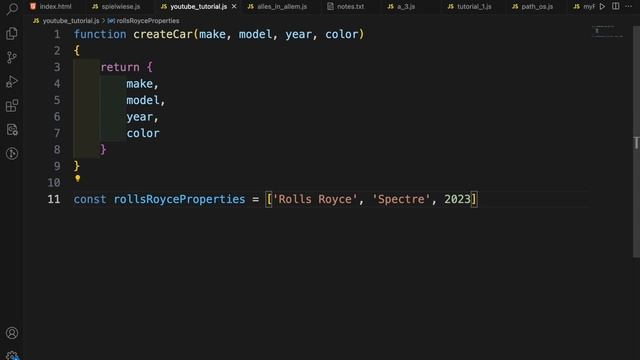The width and height of the screenshot is (640, 360).
Task: Click the rollsRoyceProperties variable on line 11
Action: [x=179, y=199]
